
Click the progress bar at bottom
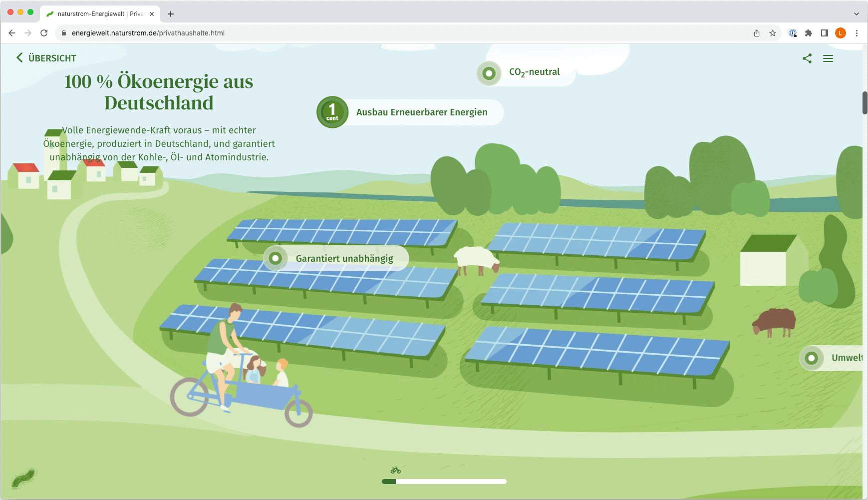(x=444, y=482)
